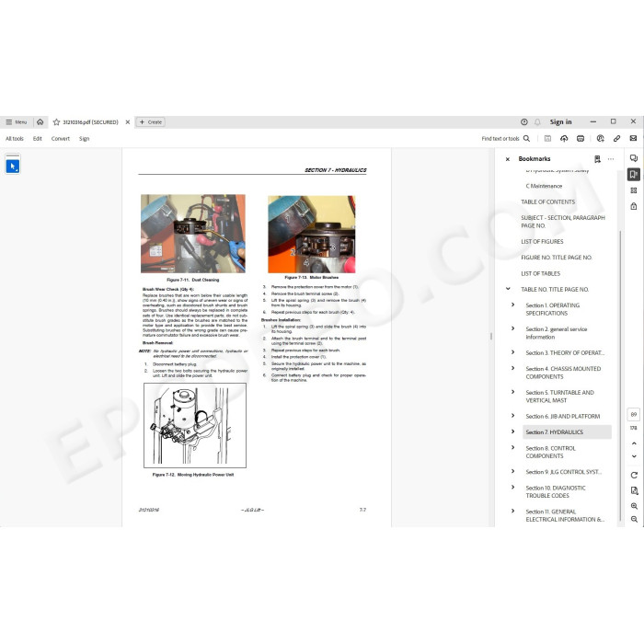
Task: Close the 31210316.pdf tab
Action: click(128, 122)
